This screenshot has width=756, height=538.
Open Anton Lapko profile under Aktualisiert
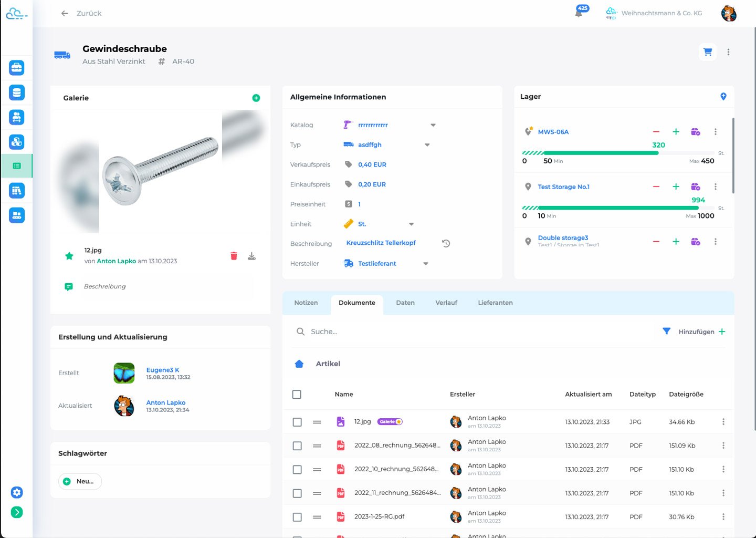pos(166,402)
